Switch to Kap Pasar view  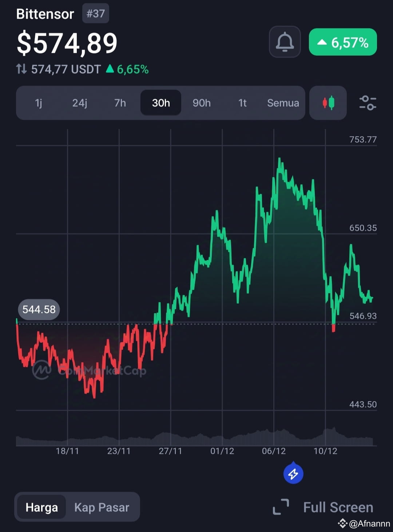pos(102,507)
